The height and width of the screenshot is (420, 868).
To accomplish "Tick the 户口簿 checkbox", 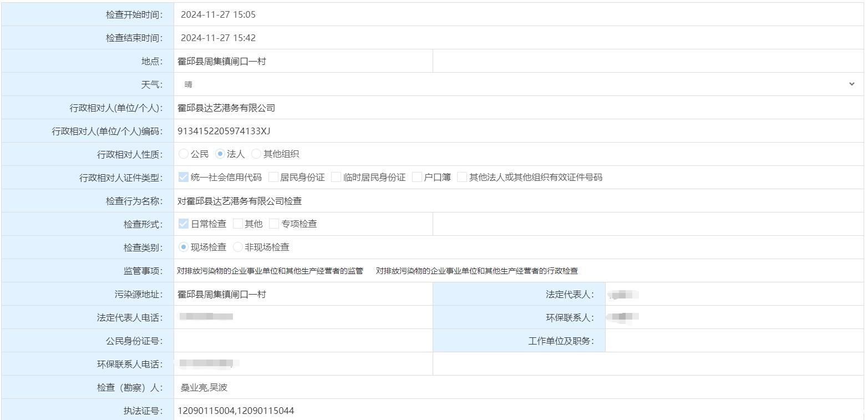I will pos(417,178).
